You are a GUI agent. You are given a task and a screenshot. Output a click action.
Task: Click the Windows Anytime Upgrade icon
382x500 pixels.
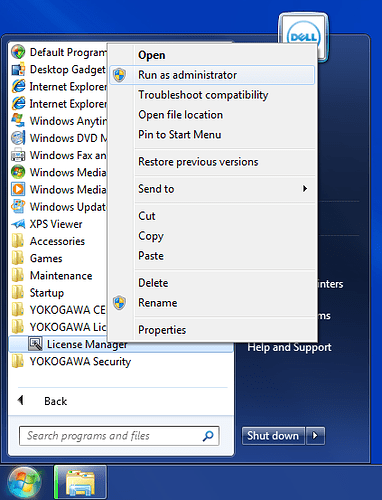[18, 121]
